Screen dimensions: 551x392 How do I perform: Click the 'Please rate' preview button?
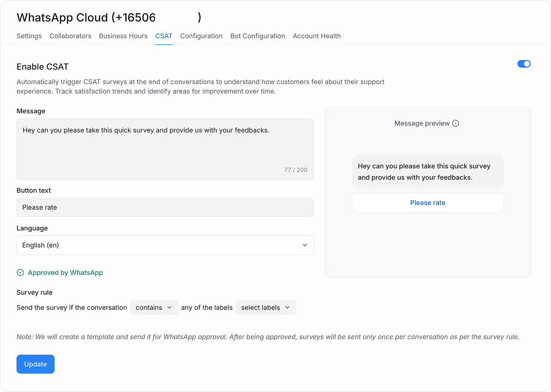(x=428, y=203)
